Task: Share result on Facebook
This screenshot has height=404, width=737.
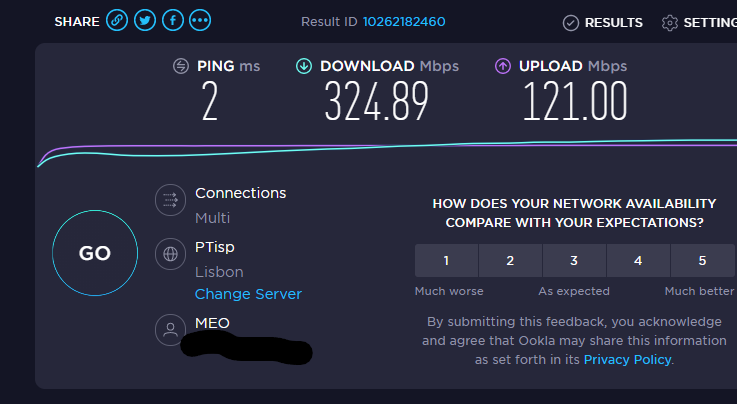Action: pos(173,20)
